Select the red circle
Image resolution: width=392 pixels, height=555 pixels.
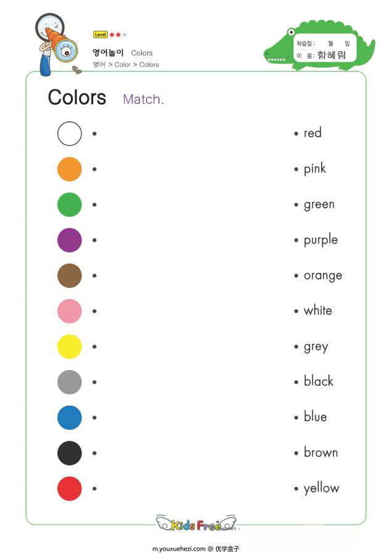[70, 488]
